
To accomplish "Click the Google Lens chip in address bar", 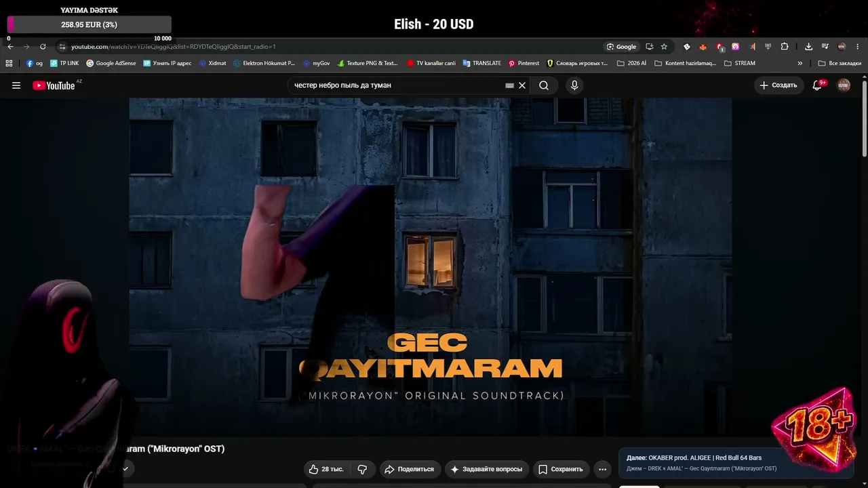I will (x=622, y=47).
